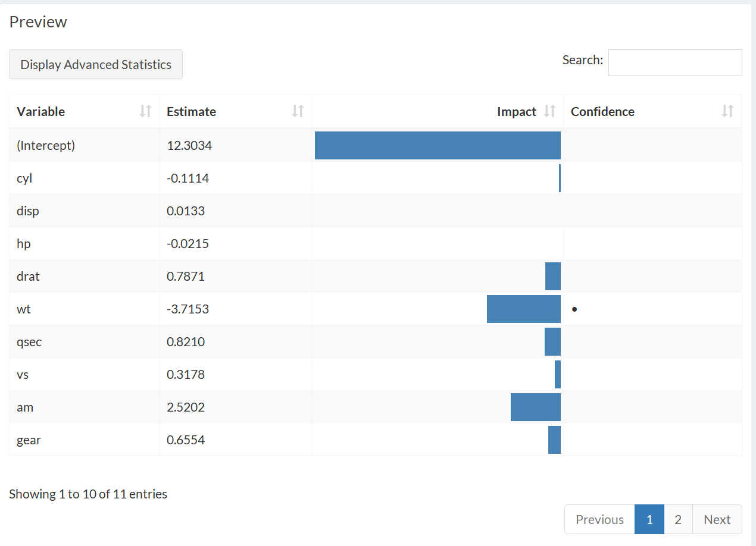Click the Variable column sort icon
Screen dimensions: 756x546
click(x=145, y=111)
